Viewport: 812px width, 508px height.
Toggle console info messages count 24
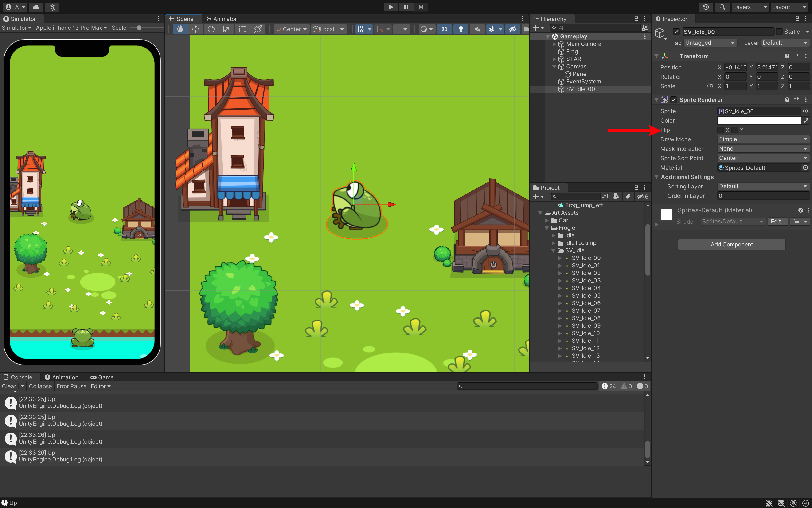[x=609, y=386]
